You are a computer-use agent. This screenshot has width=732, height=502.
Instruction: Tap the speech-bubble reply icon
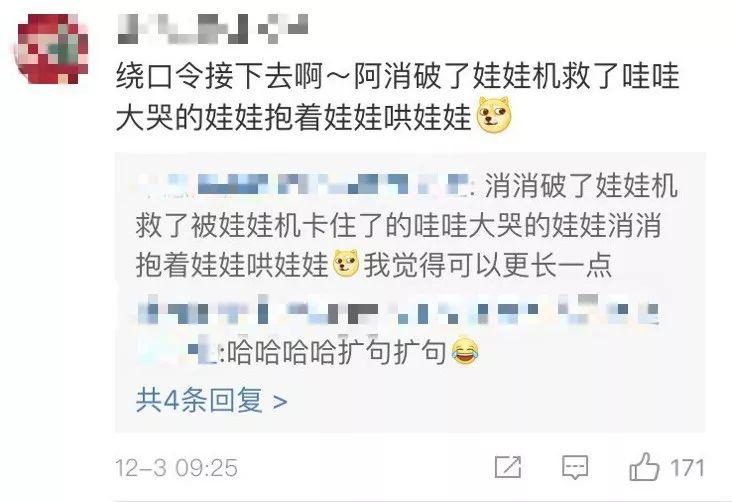(575, 467)
